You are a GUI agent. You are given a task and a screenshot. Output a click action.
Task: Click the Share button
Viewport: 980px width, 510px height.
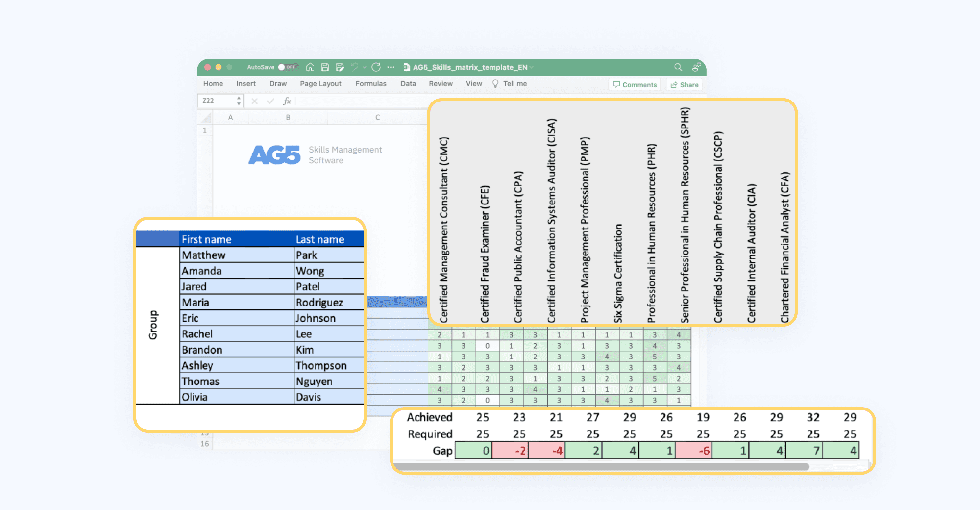[685, 84]
